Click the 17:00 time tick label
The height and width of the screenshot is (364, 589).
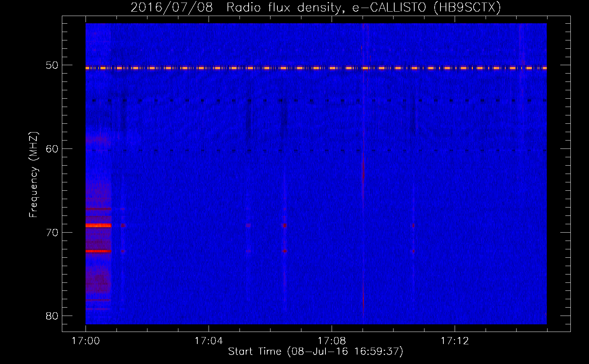[x=86, y=341]
